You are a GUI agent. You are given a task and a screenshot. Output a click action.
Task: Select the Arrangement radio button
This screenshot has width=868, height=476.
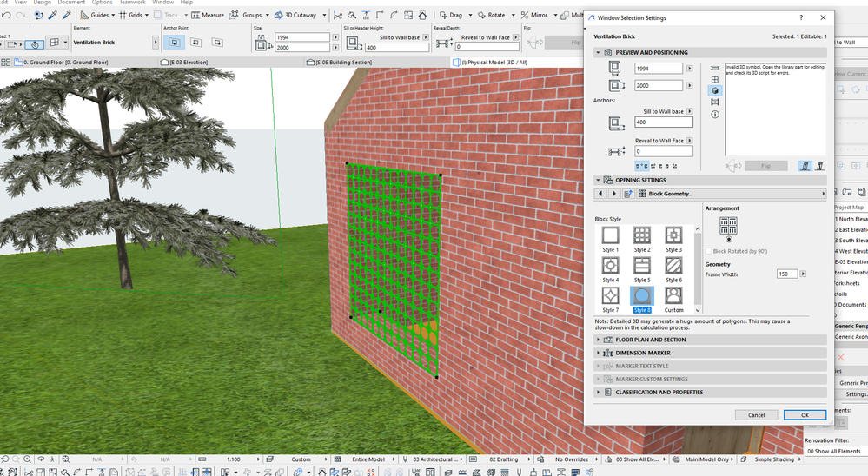pyautogui.click(x=729, y=239)
